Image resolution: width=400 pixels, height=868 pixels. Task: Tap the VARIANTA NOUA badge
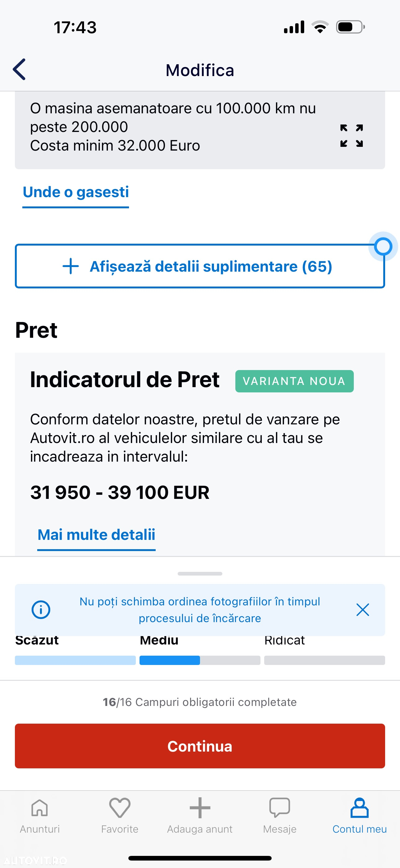click(x=294, y=381)
